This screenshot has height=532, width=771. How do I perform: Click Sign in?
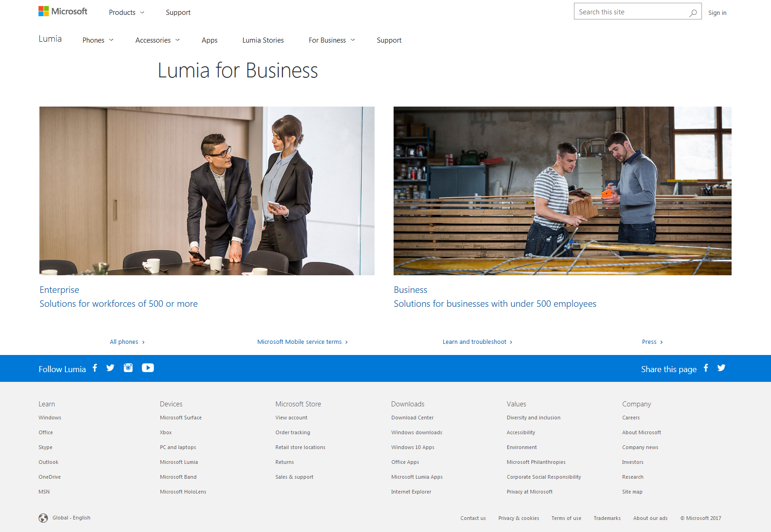click(717, 13)
